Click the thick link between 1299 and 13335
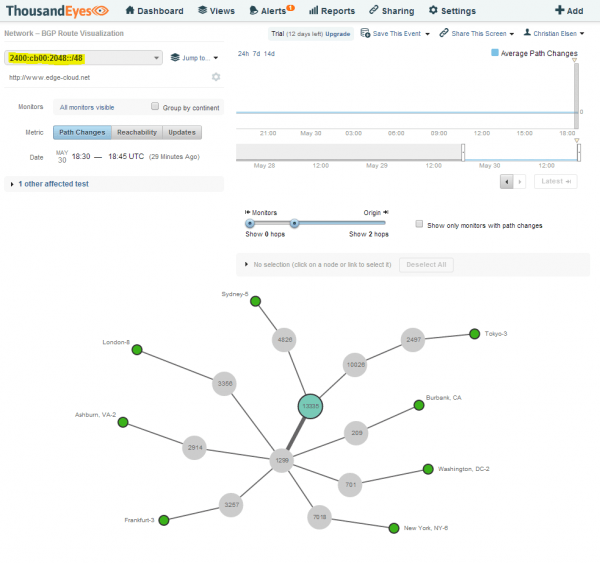The height and width of the screenshot is (563, 600). pos(296,433)
